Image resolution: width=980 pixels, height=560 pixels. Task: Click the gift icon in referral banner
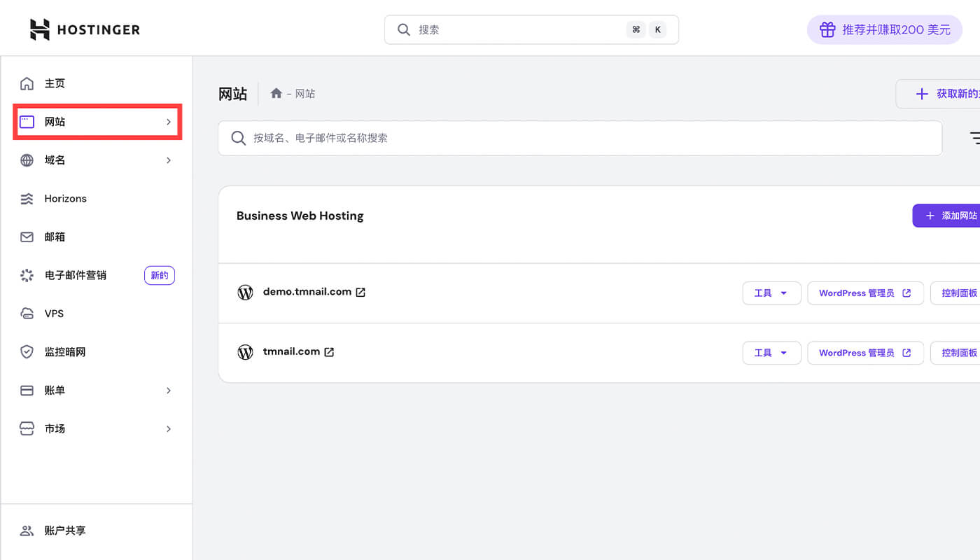point(827,29)
